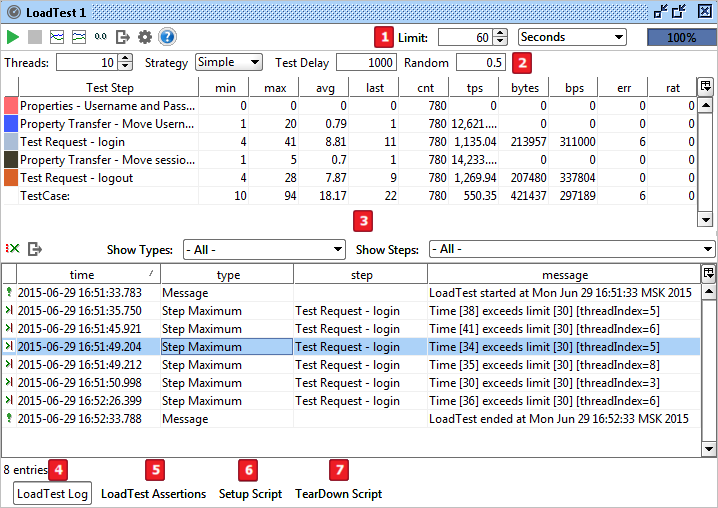Select 'Test Request - logout' statistics row
The height and width of the screenshot is (508, 718).
tap(350, 178)
